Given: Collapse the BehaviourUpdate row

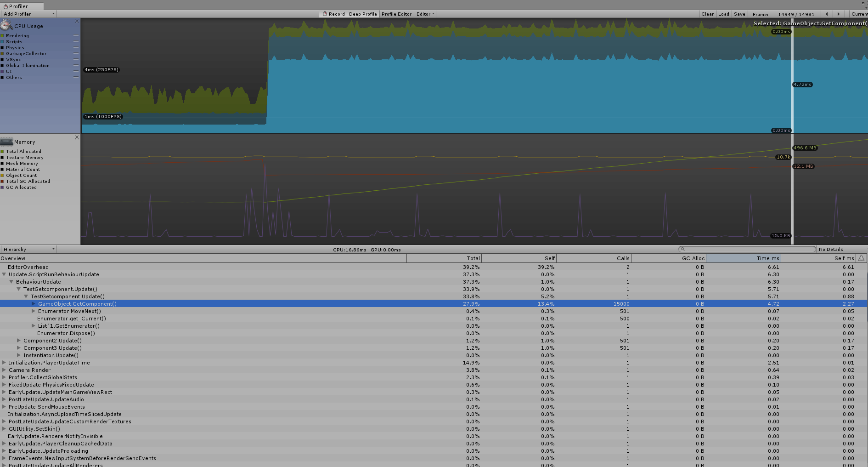Looking at the screenshot, I should [x=11, y=282].
